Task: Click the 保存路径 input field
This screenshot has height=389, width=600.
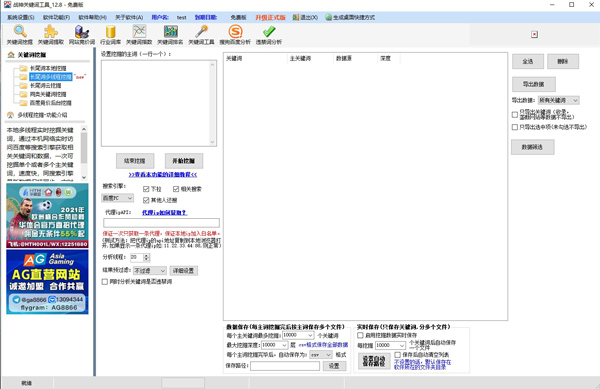Action: click(285, 366)
